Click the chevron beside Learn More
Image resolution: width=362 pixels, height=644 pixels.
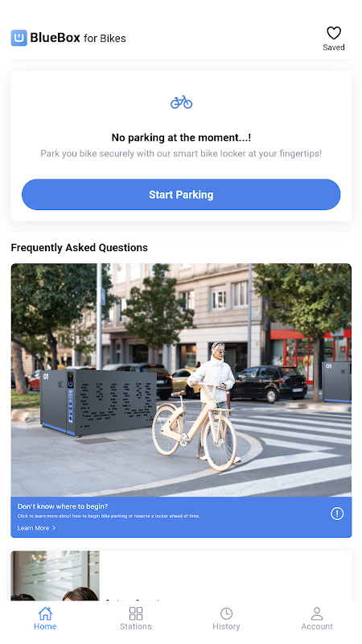(54, 528)
